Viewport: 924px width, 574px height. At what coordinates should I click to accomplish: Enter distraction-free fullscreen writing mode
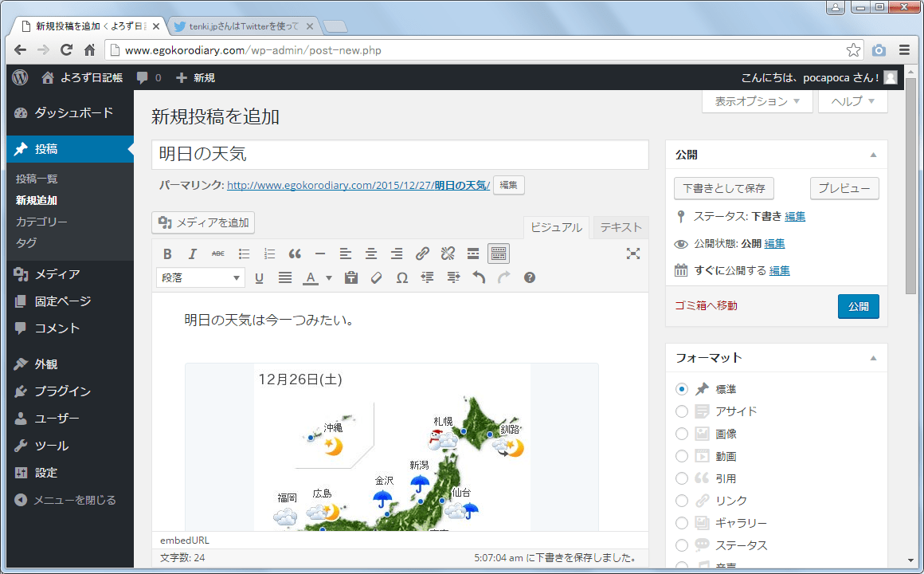click(633, 254)
